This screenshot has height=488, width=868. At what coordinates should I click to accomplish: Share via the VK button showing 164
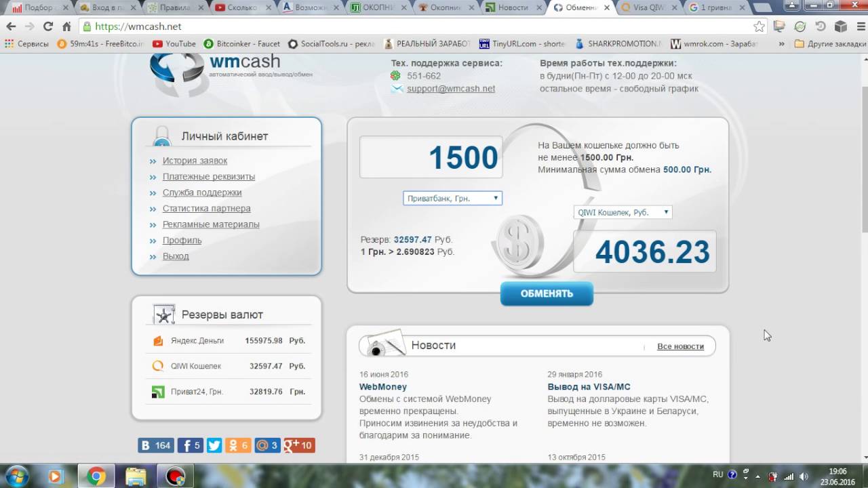click(x=156, y=445)
